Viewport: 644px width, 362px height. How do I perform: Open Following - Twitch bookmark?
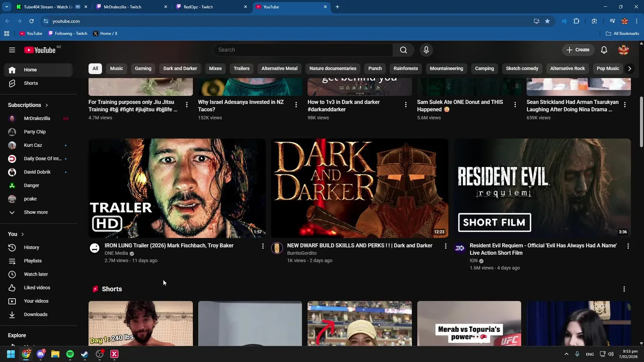pyautogui.click(x=67, y=34)
